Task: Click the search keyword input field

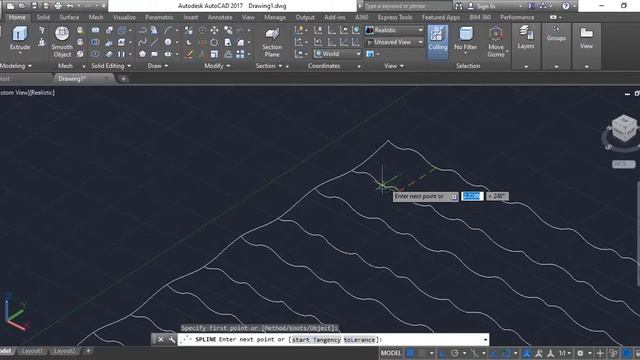Action: (407, 6)
